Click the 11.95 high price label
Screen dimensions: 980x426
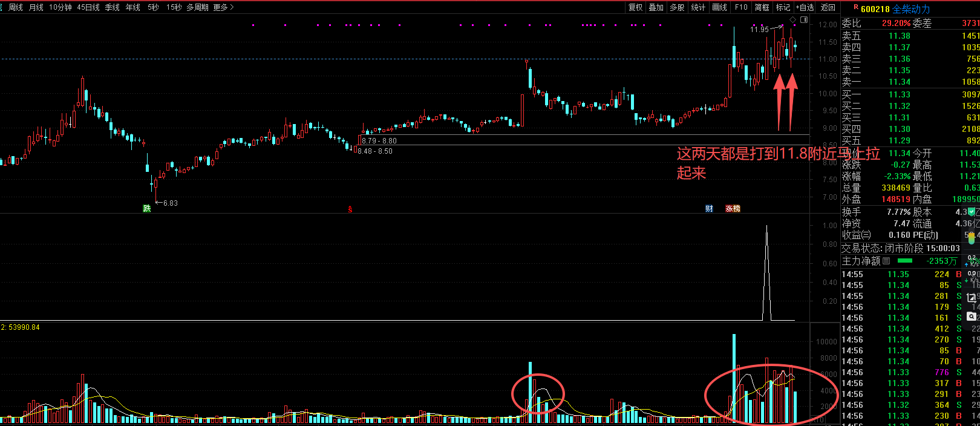point(759,29)
